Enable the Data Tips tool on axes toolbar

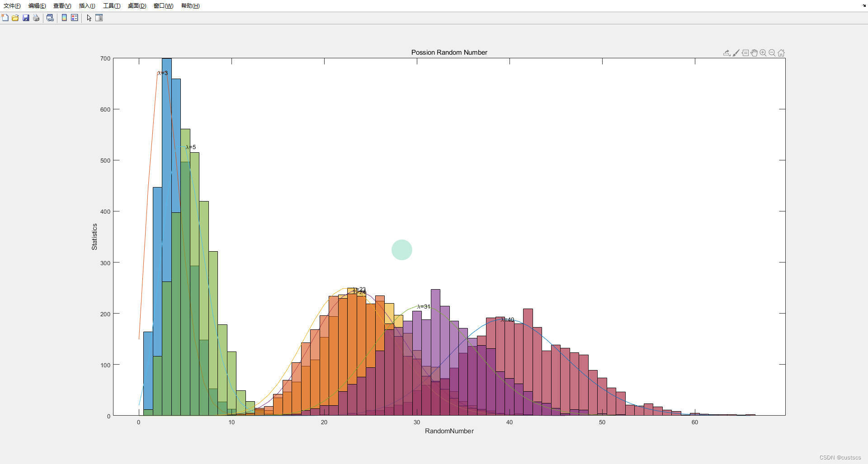tap(745, 53)
